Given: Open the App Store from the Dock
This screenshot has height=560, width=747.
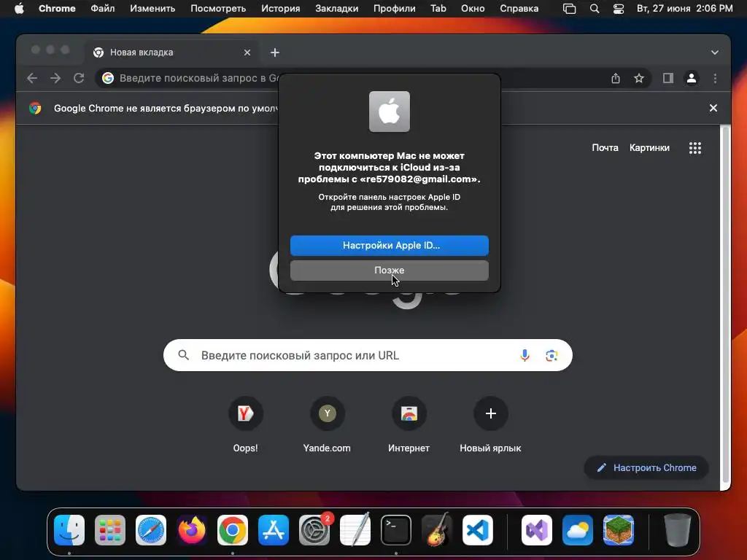Looking at the screenshot, I should [274, 530].
